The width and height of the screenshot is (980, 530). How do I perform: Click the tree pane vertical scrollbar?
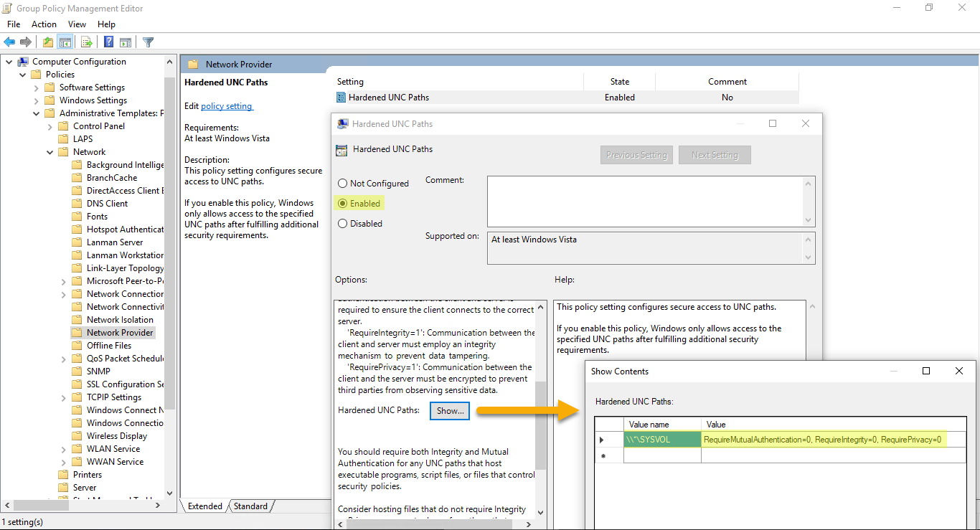[170, 244]
